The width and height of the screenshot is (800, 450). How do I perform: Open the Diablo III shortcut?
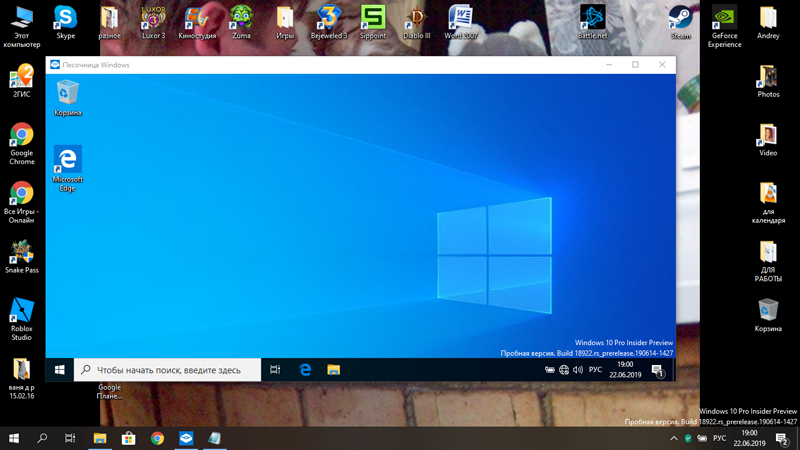(x=416, y=18)
